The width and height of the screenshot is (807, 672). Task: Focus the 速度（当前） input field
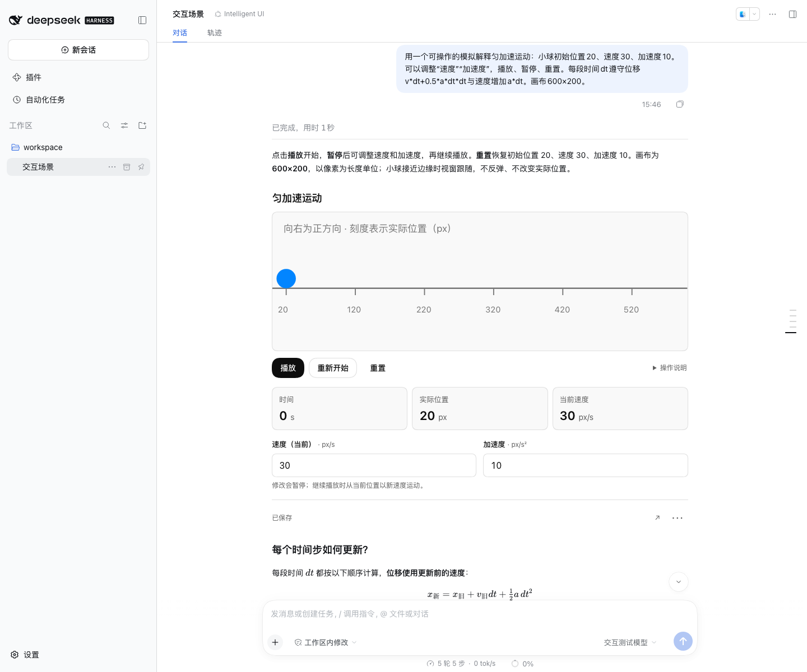pos(374,465)
